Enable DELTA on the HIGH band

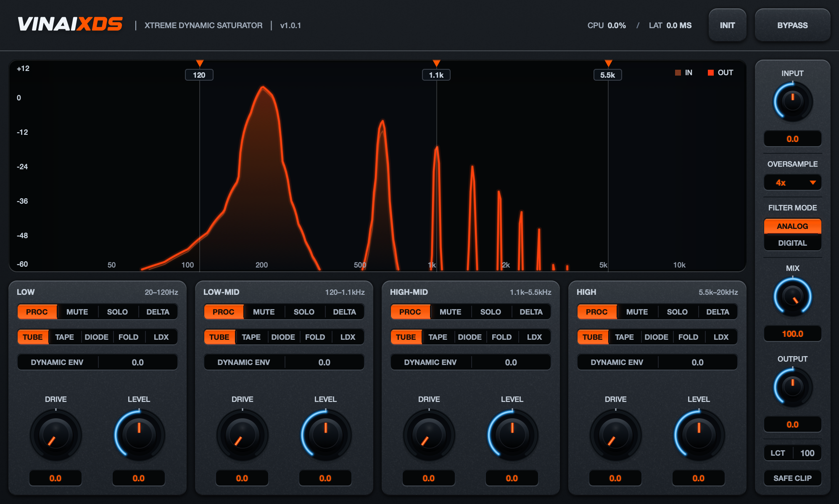[x=718, y=312]
